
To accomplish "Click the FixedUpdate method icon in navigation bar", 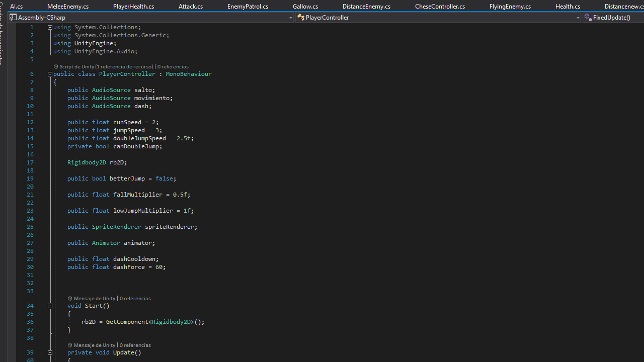I will (x=588, y=18).
